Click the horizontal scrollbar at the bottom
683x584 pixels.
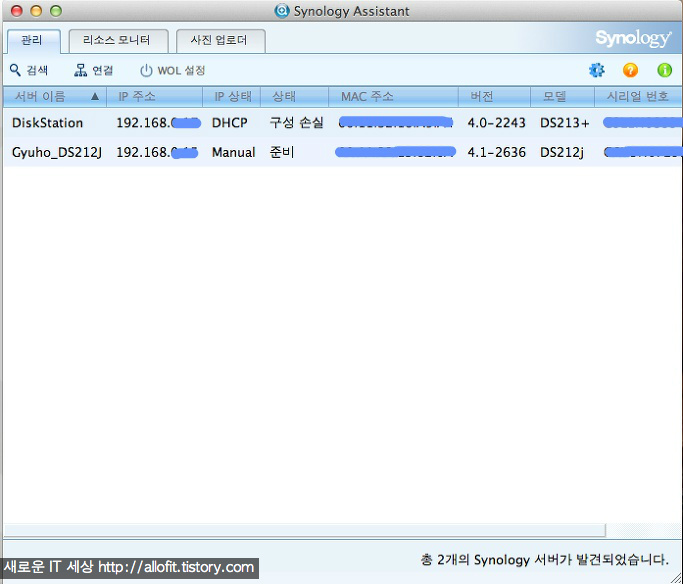pyautogui.click(x=304, y=530)
